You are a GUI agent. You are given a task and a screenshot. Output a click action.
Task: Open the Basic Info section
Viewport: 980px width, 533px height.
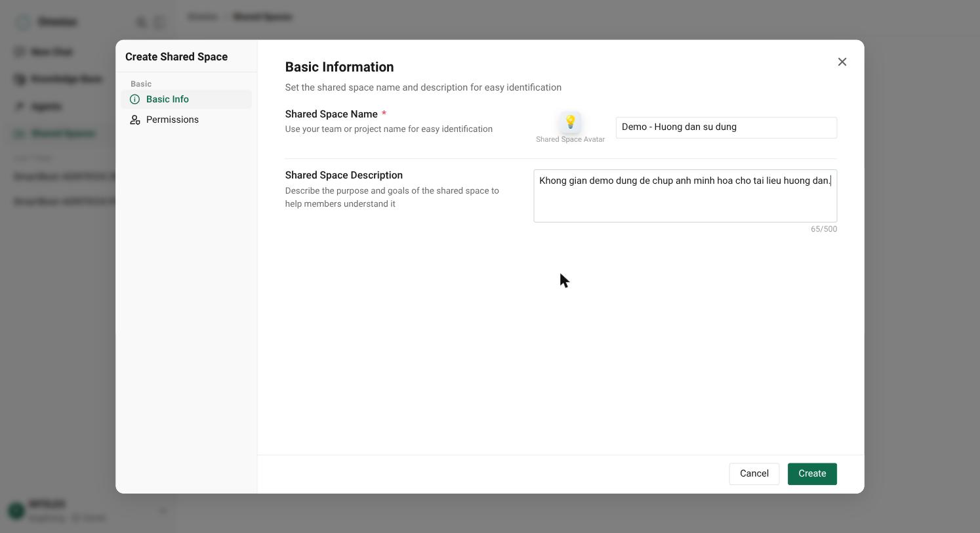[x=186, y=99]
